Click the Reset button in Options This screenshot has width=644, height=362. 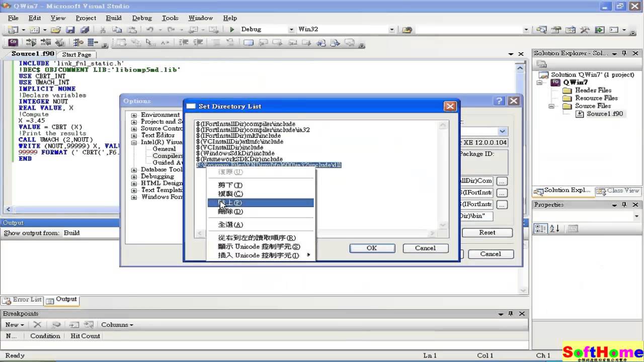[x=487, y=233]
